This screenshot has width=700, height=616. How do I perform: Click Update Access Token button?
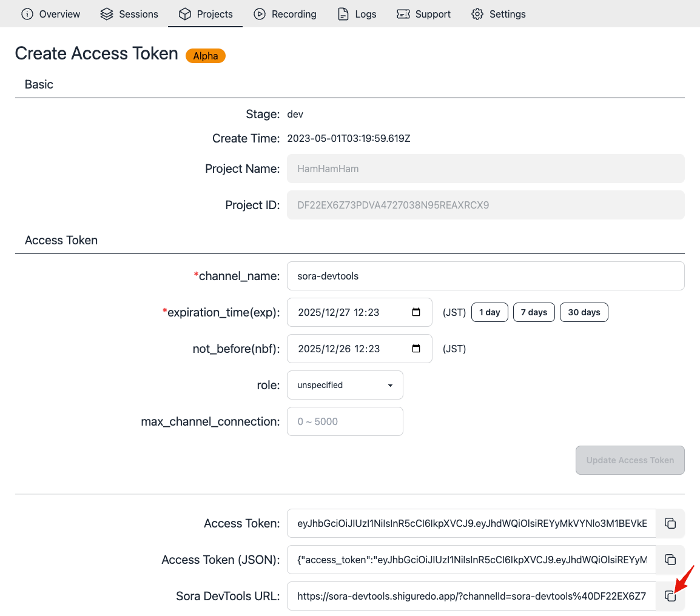630,460
